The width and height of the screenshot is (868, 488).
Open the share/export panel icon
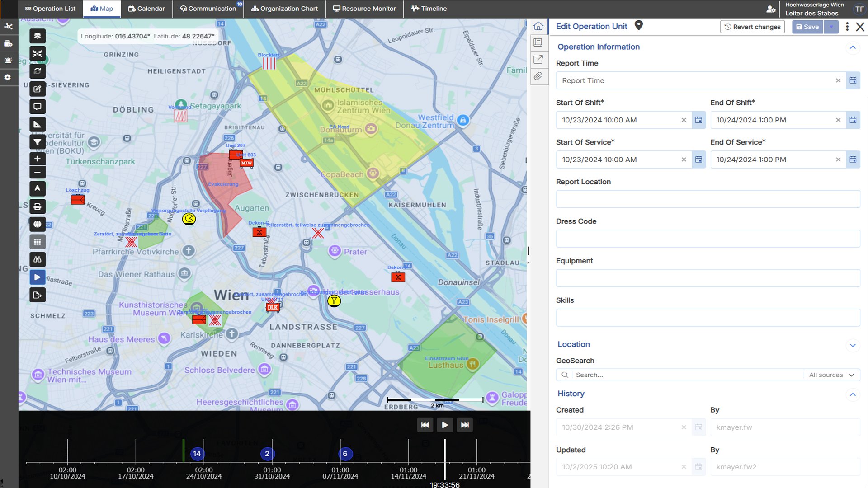[x=538, y=59]
